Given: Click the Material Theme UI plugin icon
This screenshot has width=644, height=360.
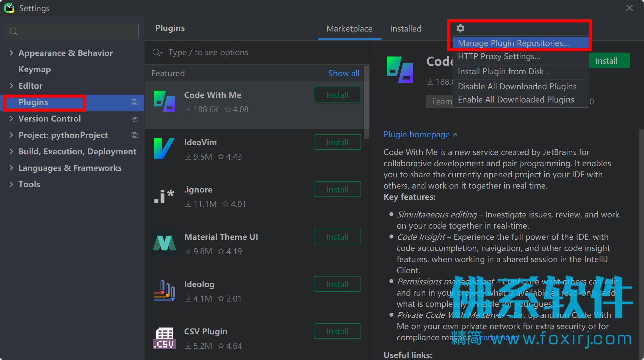Looking at the screenshot, I should [164, 243].
